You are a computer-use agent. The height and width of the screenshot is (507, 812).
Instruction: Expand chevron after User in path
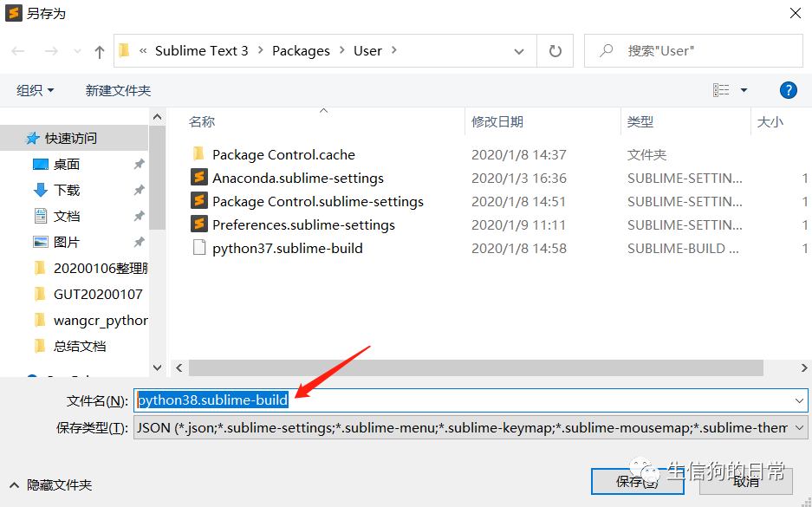pyautogui.click(x=394, y=50)
